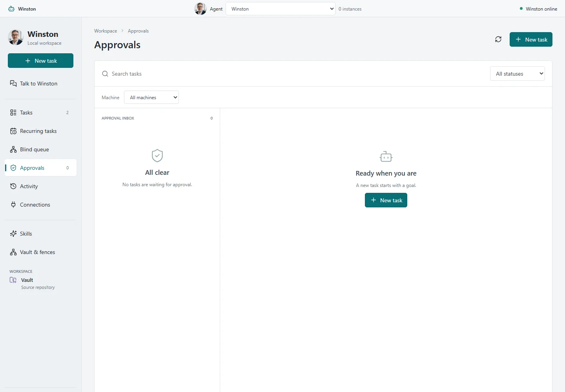This screenshot has width=565, height=392.
Task: Go to Skills page
Action: [x=40, y=234]
